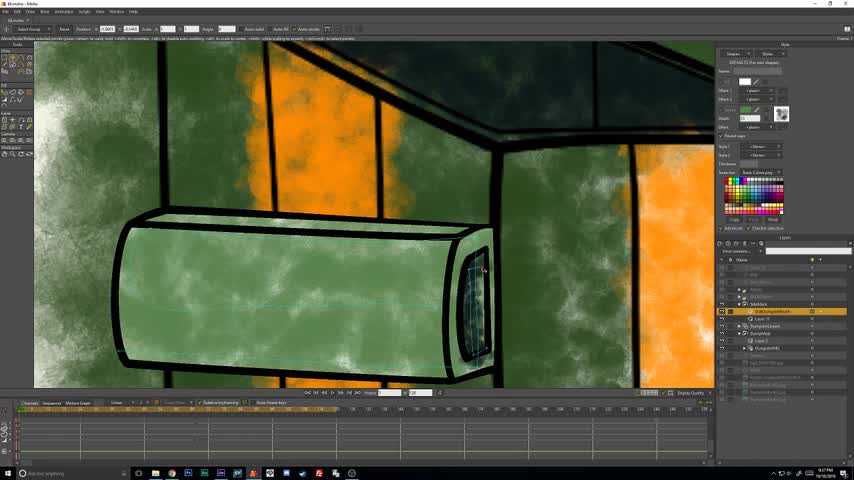Screen dimensions: 854x480
Task: Open the Bone menu
Action: pyautogui.click(x=45, y=11)
